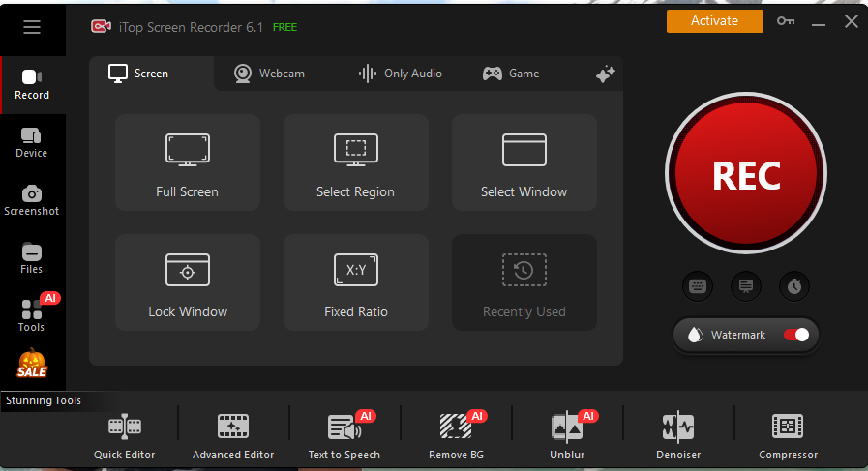
Task: Click the stopwatch schedule recording icon
Action: tap(794, 286)
